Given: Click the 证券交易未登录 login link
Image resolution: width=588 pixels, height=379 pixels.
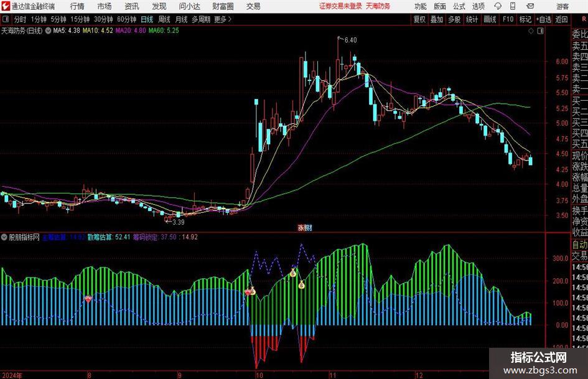Looking at the screenshot, I should [340, 6].
